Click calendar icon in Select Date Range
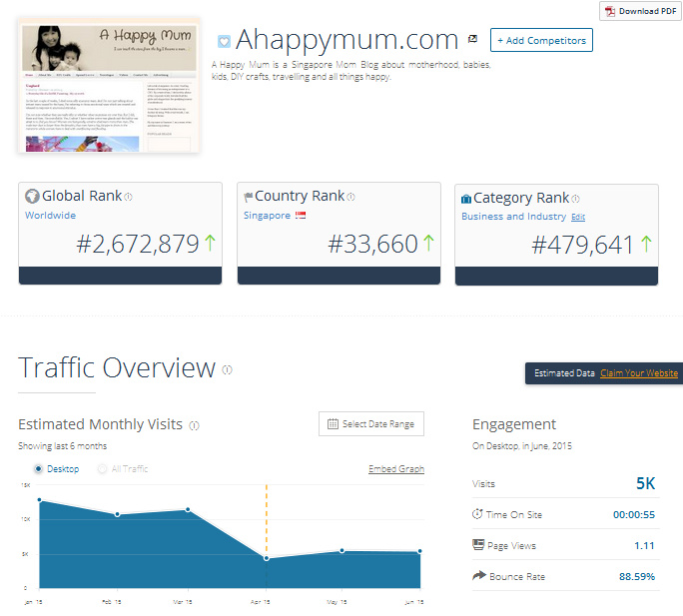 333,424
